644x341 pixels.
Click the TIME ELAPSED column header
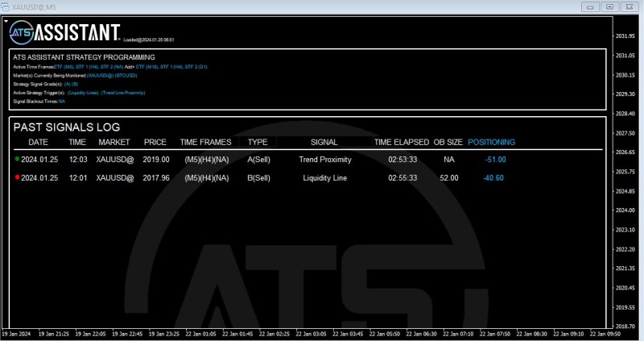(402, 143)
